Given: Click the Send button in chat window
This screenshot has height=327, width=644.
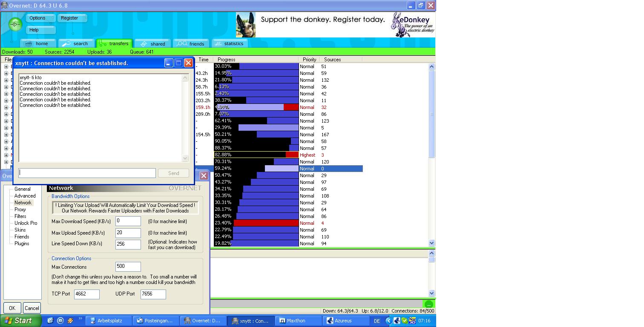Looking at the screenshot, I should 173,173.
